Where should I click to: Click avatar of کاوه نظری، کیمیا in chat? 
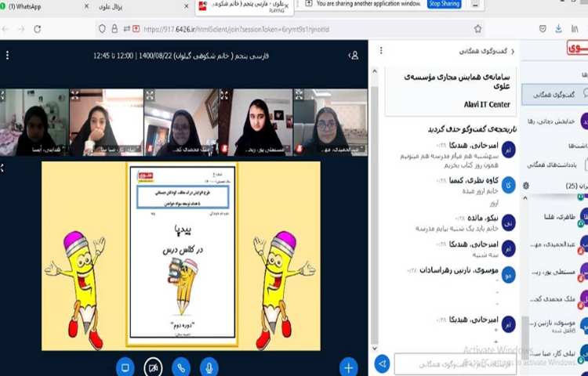tap(509, 186)
